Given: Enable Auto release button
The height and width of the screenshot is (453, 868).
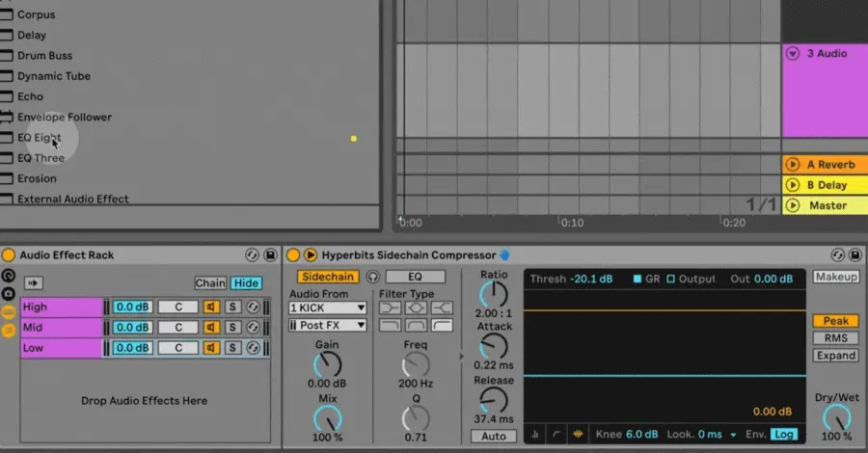Looking at the screenshot, I should click(494, 436).
